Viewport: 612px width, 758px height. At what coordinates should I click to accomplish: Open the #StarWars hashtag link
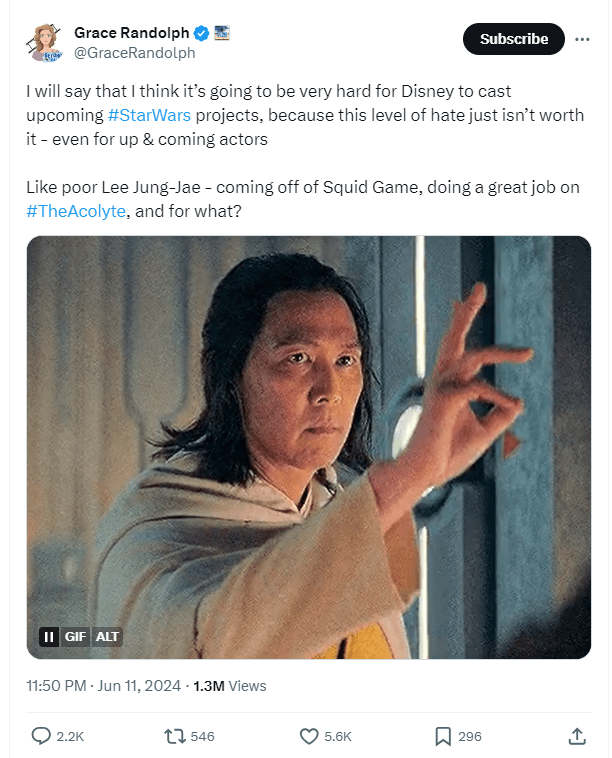[x=149, y=115]
